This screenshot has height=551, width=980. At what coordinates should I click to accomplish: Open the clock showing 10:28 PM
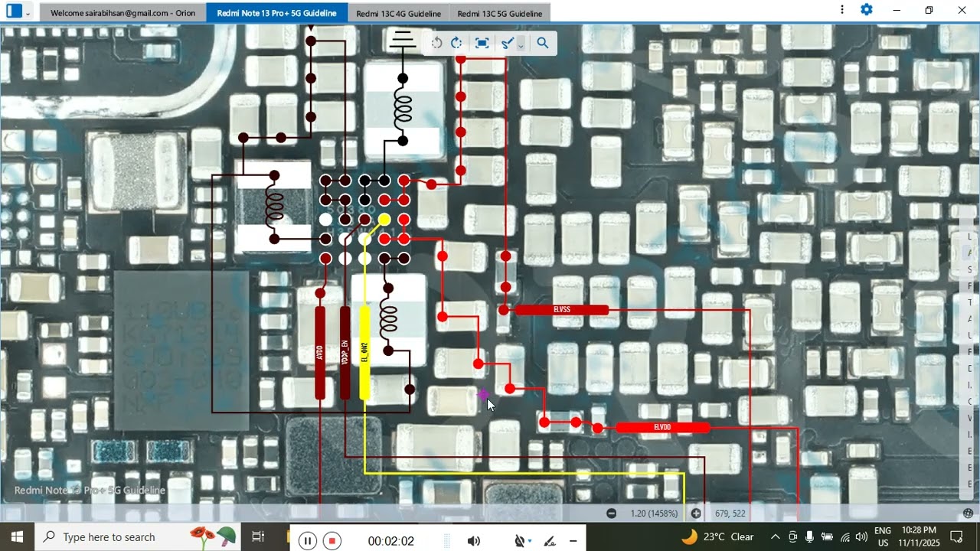point(920,536)
